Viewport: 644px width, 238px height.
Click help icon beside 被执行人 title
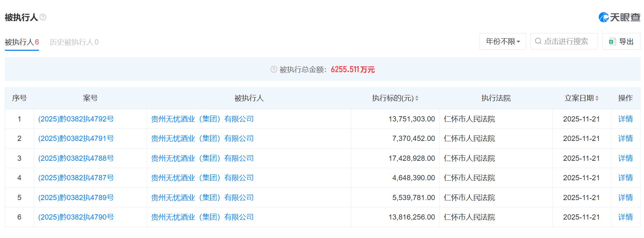[43, 17]
